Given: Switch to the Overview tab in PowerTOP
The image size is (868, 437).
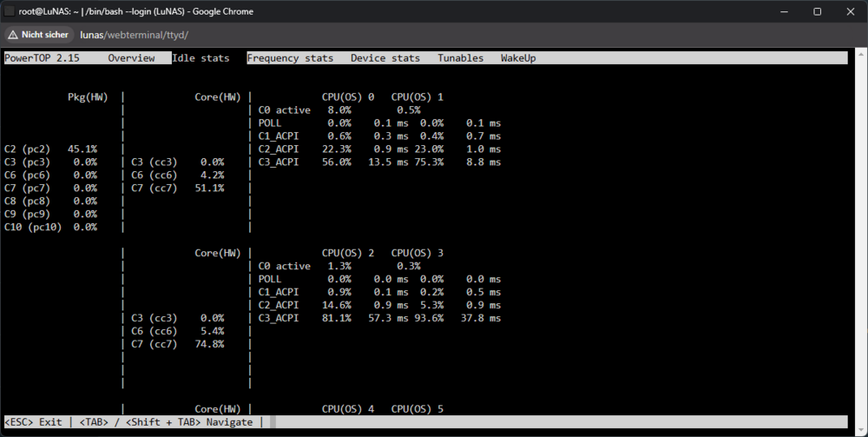Looking at the screenshot, I should [x=131, y=58].
